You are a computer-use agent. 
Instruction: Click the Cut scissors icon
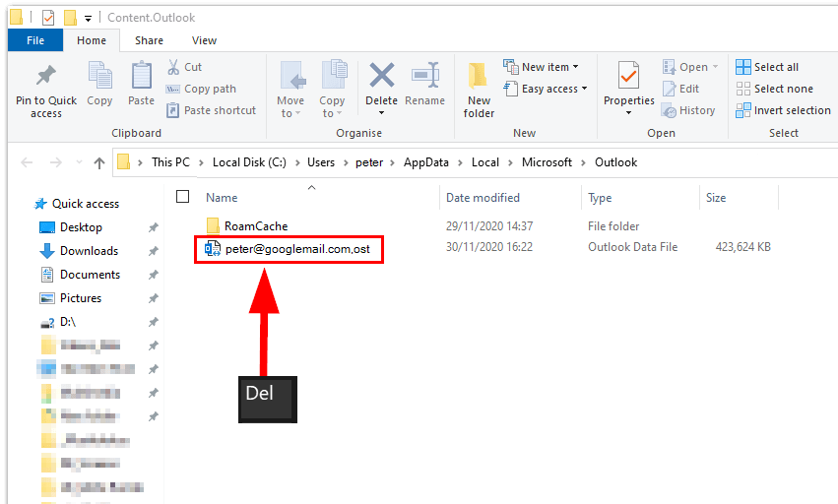coord(173,67)
